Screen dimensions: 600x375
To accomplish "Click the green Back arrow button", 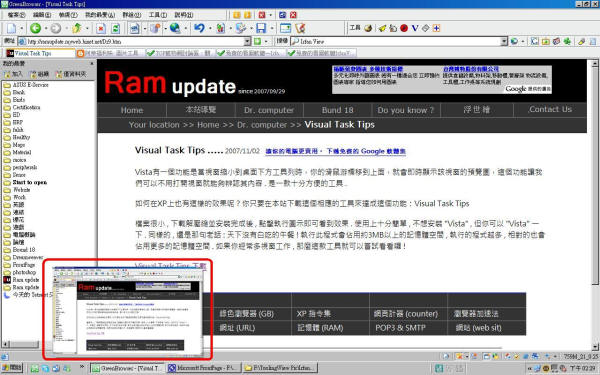I will coord(36,28).
